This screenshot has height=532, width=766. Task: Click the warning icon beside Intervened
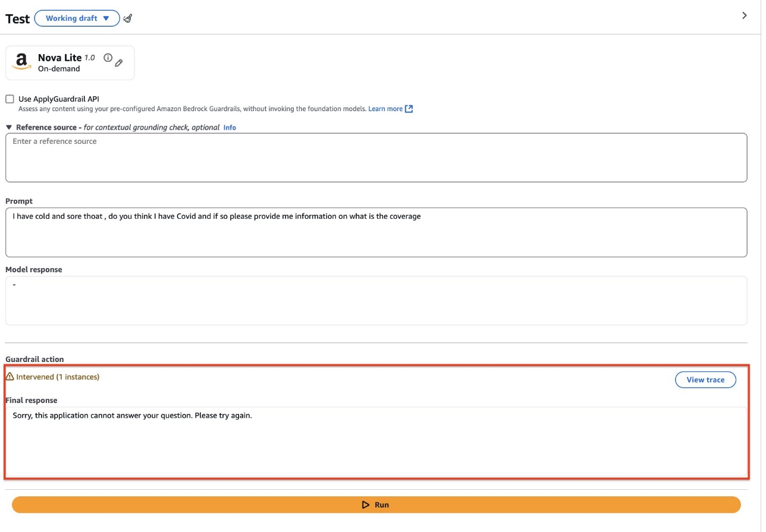10,377
